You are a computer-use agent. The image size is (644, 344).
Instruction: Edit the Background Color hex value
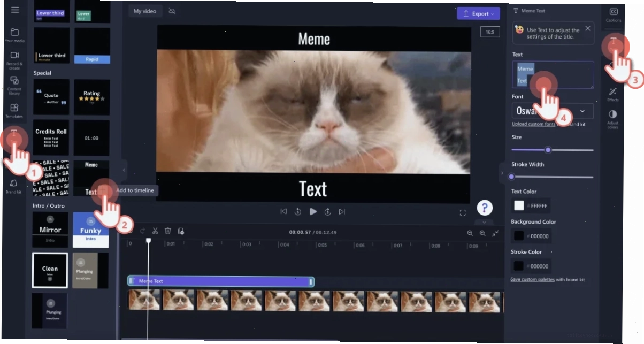[539, 236]
